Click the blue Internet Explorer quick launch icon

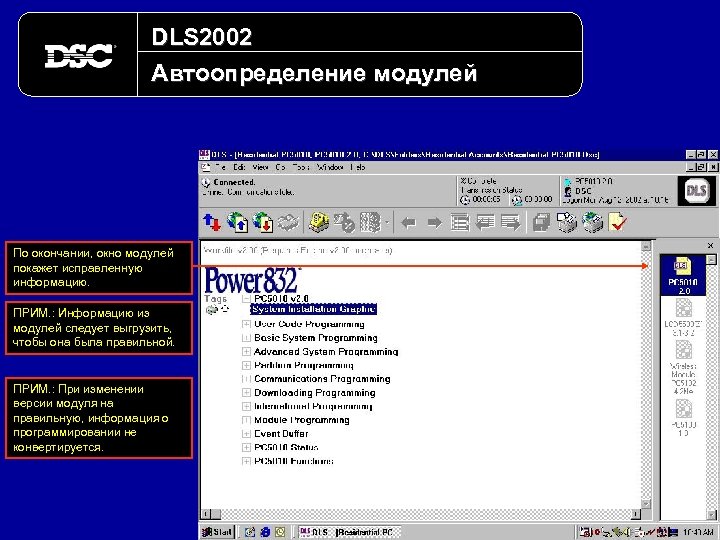(x=265, y=532)
